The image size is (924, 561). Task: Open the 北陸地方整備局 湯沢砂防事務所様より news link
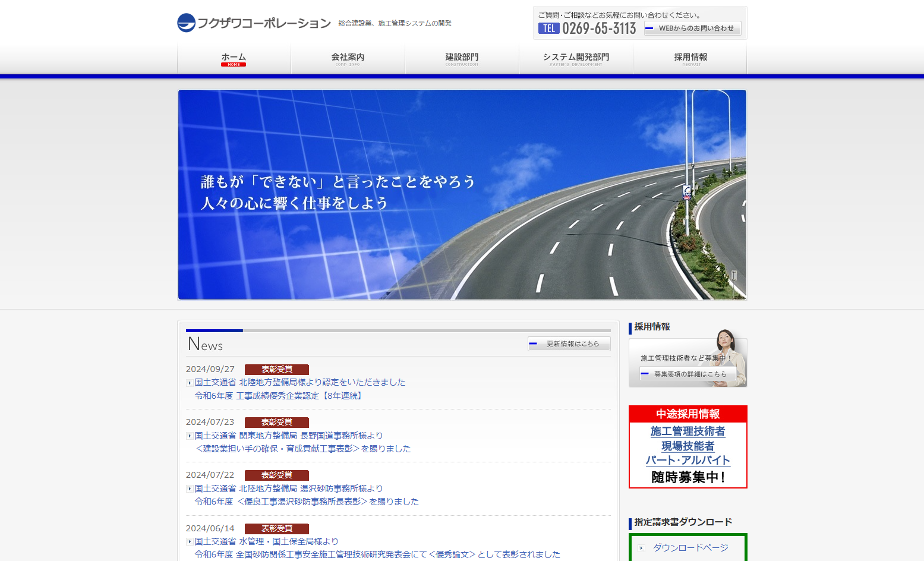tap(289, 488)
